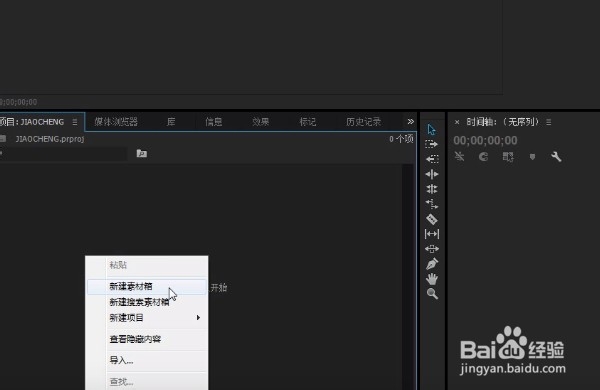
Task: Click the 粘贴 menu entry
Action: pyautogui.click(x=147, y=265)
